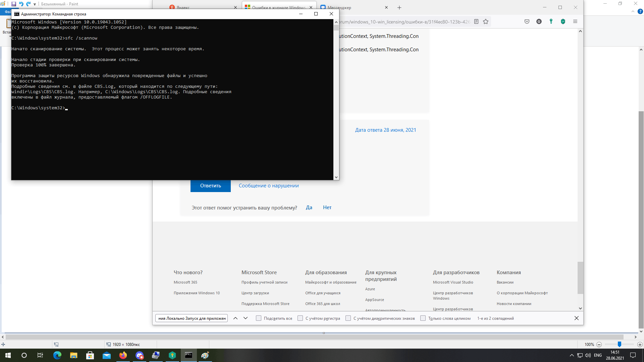Bookmark this page with star icon
Screen dimensions: 644x362
[486, 22]
